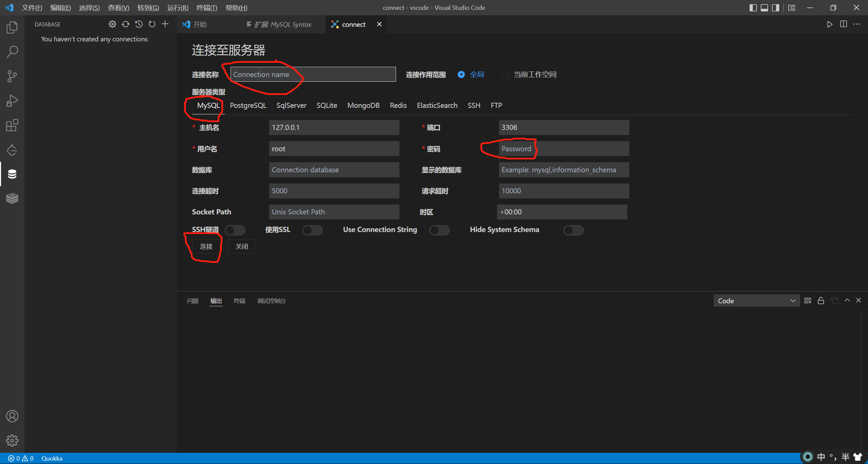Toggle the 使用SSL switch on
The width and height of the screenshot is (868, 464).
[312, 230]
